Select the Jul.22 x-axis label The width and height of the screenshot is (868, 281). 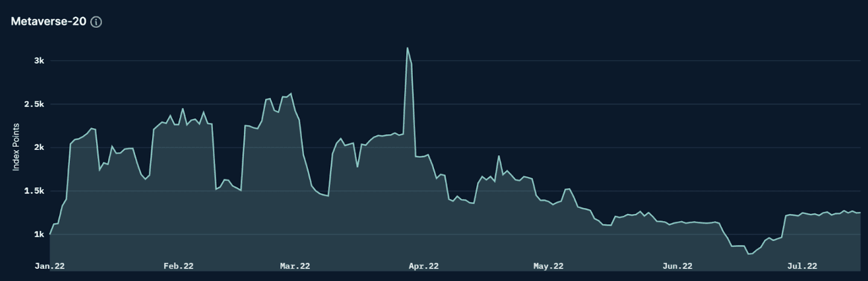click(803, 266)
